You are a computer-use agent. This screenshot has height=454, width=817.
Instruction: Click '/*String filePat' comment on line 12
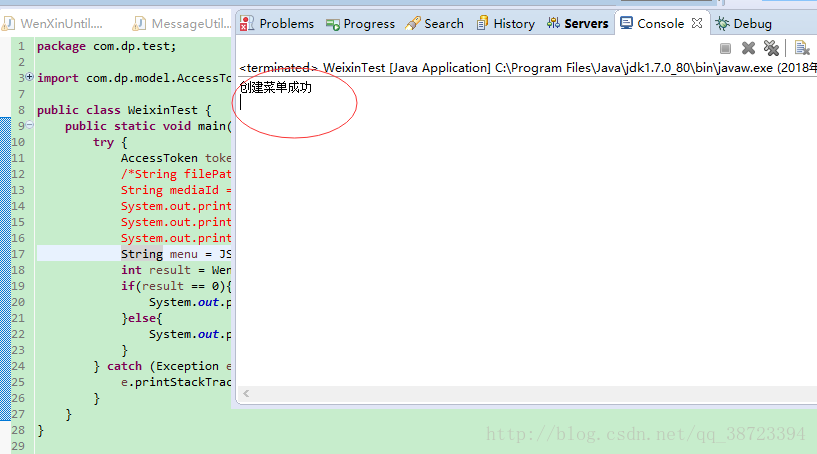coord(176,174)
